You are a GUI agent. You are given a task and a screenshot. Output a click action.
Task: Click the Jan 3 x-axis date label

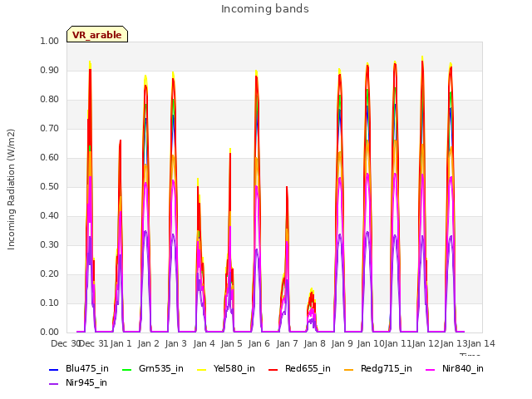(x=176, y=343)
